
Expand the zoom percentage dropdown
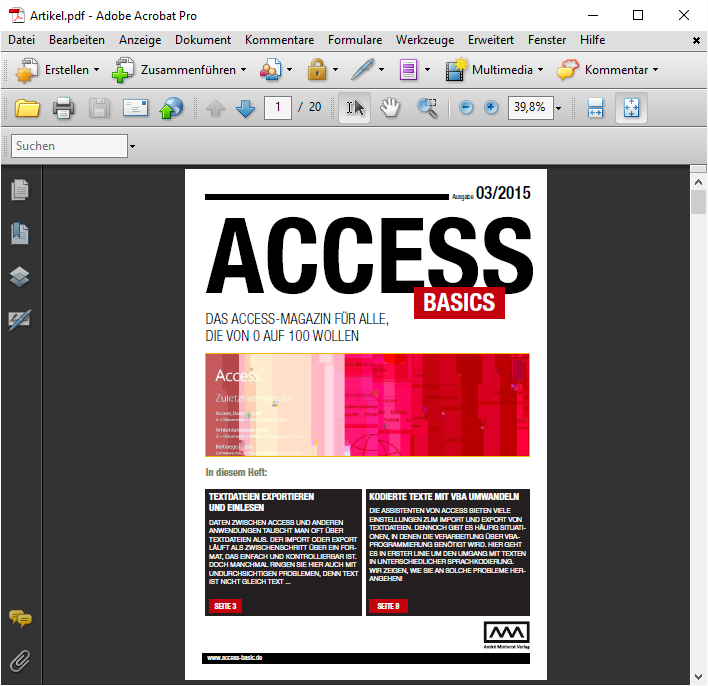558,108
